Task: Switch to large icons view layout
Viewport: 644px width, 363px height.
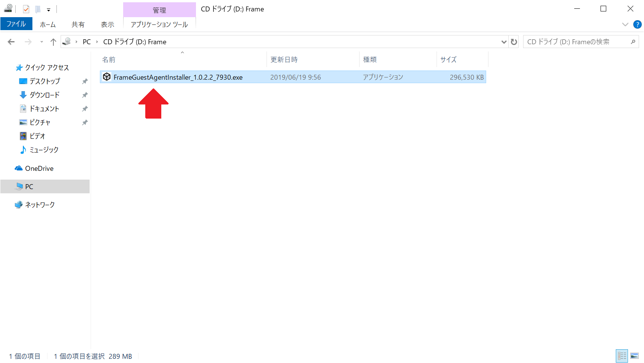Action: [634, 356]
